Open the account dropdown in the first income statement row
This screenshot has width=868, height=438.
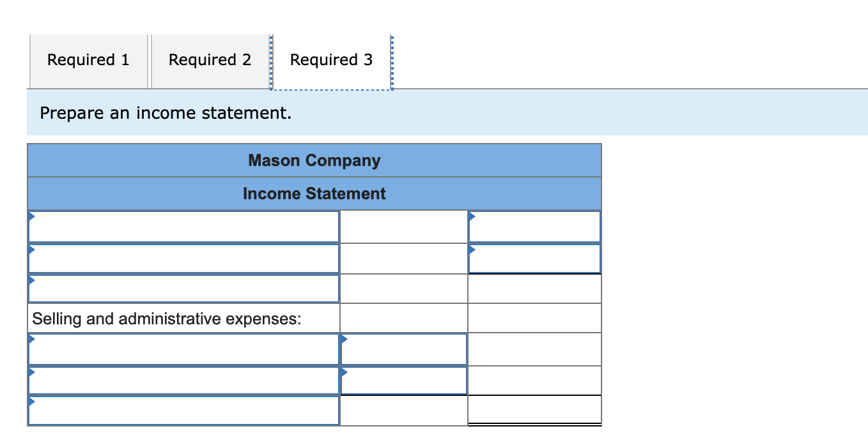point(31,217)
